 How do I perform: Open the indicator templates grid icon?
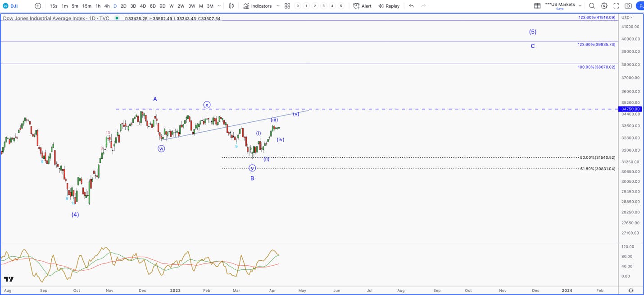pyautogui.click(x=287, y=6)
